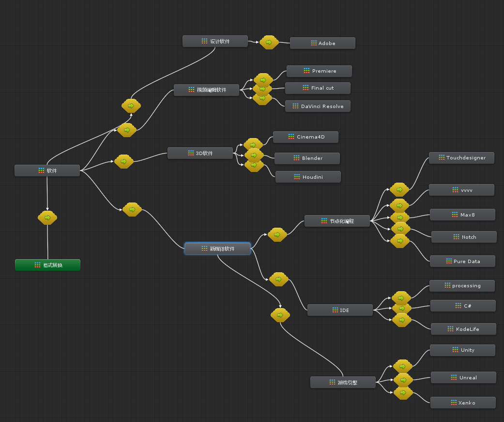Select the Blender node
504x422 pixels.
[x=307, y=158]
